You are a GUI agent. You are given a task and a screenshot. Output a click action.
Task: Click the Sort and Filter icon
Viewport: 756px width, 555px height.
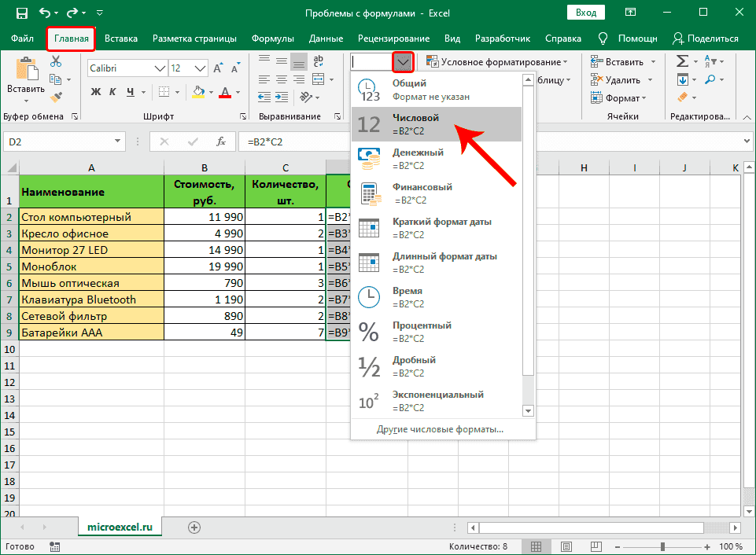click(x=710, y=61)
